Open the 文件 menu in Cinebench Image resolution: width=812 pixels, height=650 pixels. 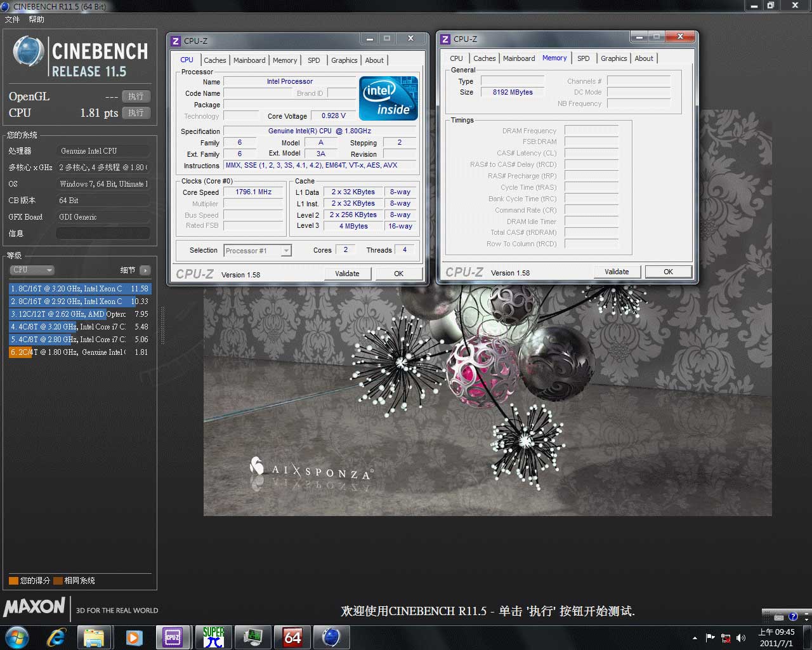(x=12, y=20)
